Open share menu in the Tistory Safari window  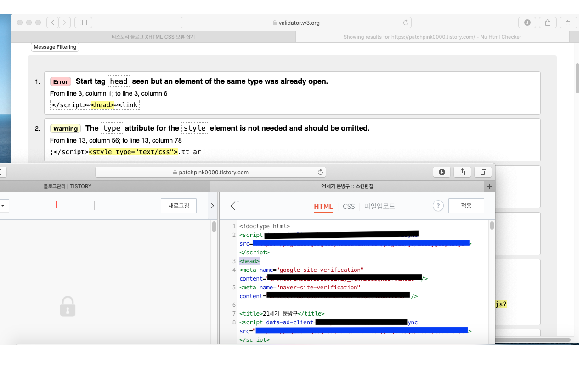tap(462, 172)
